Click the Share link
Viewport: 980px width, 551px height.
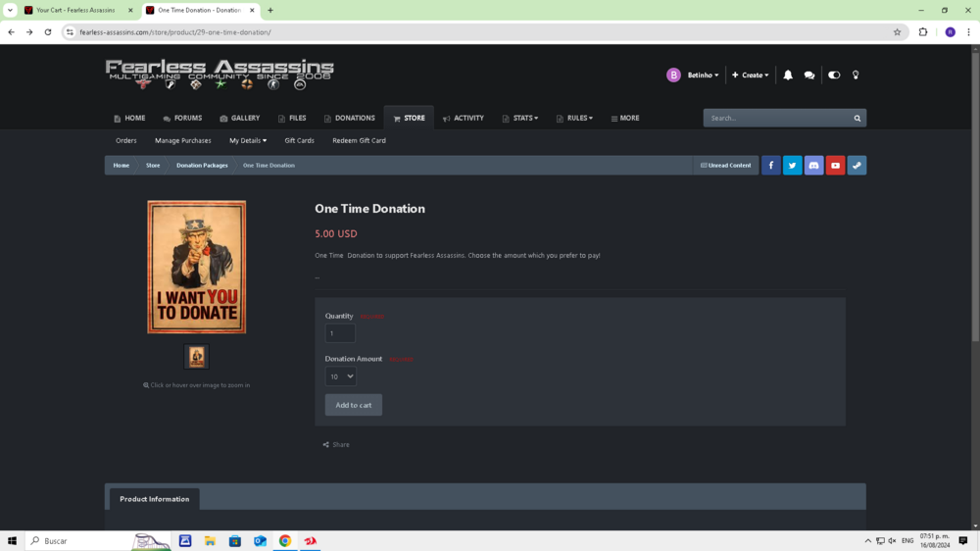pos(336,445)
